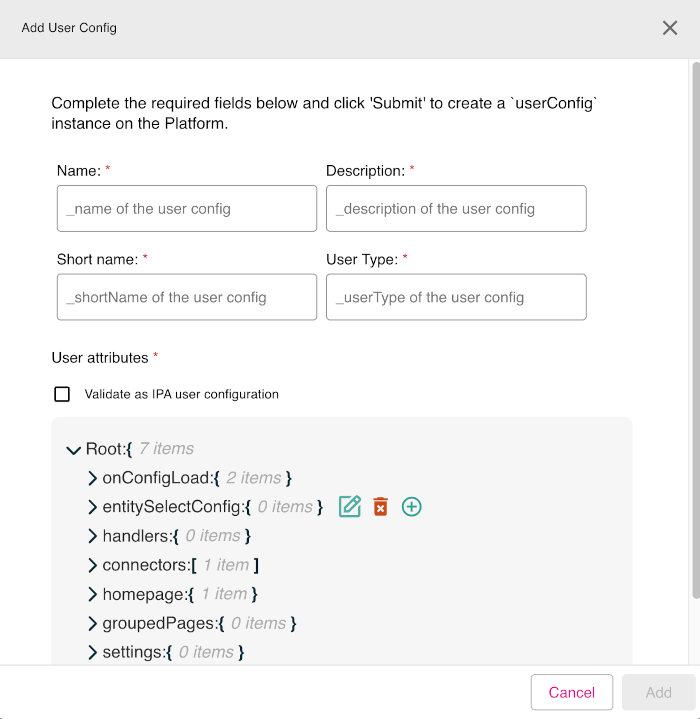Expand the connectors array node

[x=93, y=565]
